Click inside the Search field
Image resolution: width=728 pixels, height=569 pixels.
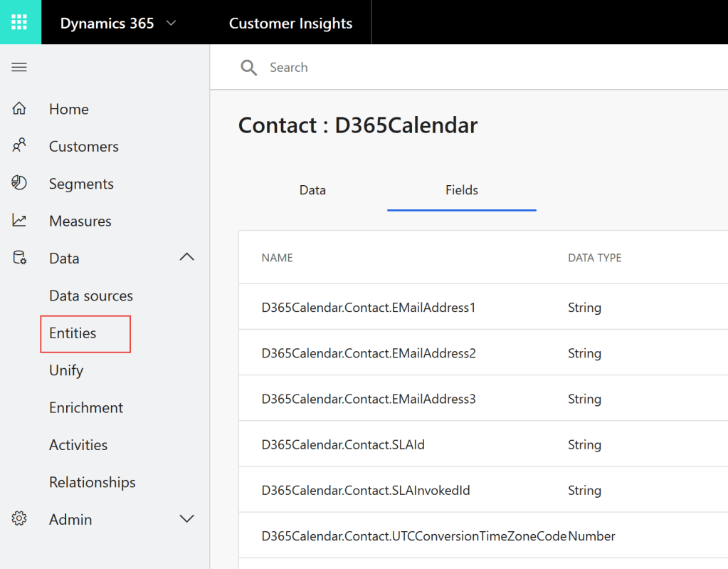pos(427,68)
